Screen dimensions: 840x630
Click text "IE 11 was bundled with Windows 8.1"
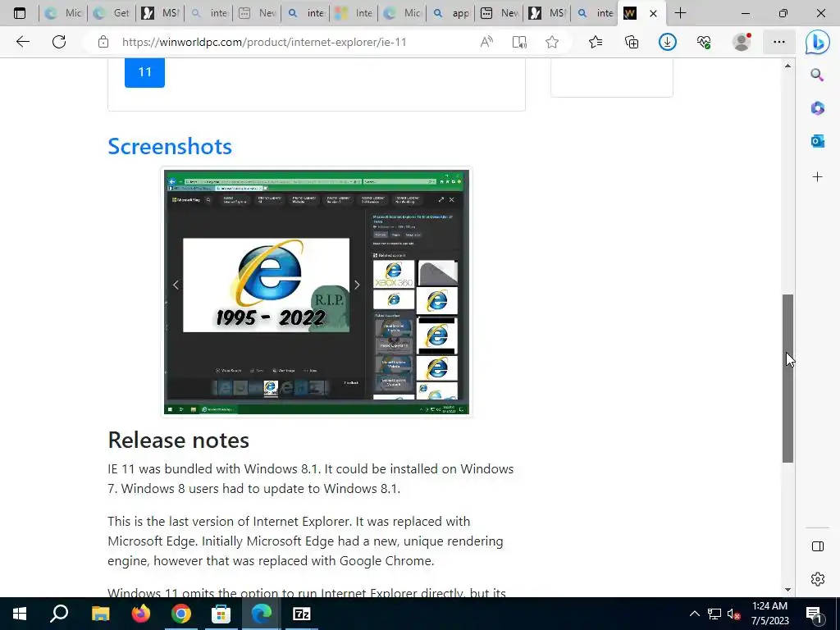[x=214, y=468]
